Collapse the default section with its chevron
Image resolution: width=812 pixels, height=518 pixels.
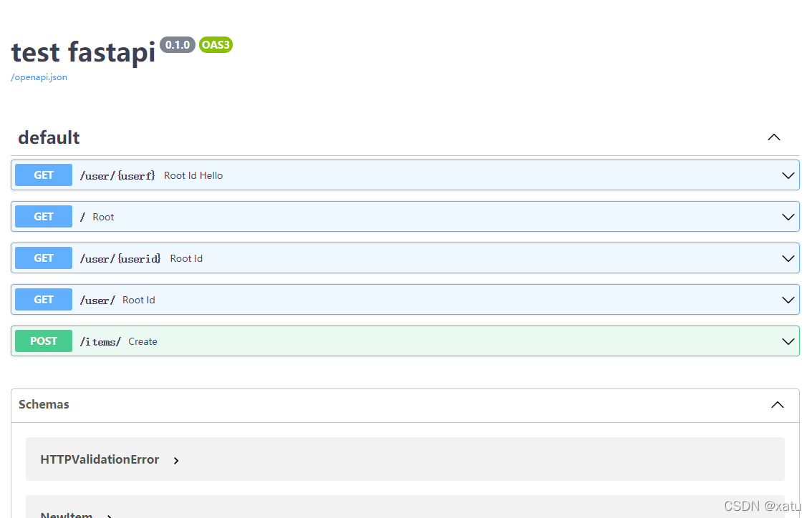(x=773, y=137)
